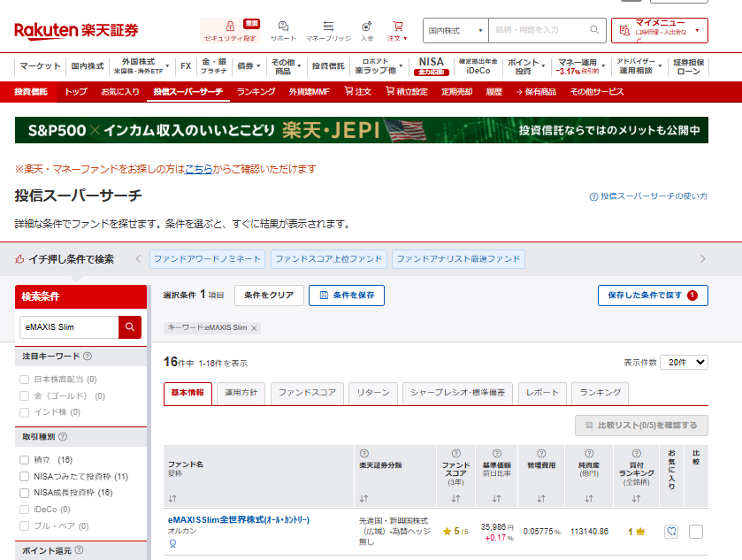Expand その他商品 navigation menu
The image size is (742, 560).
[286, 65]
